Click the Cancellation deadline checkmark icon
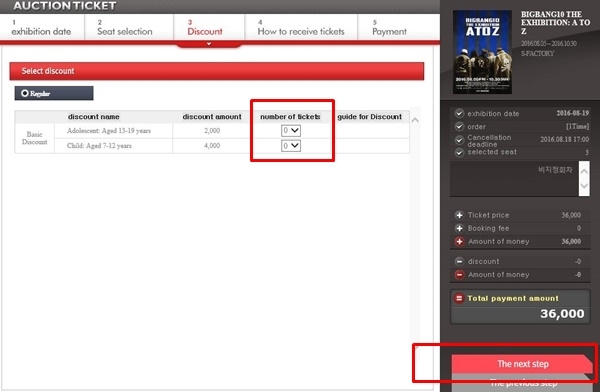Image resolution: width=600 pixels, height=392 pixels. point(459,140)
